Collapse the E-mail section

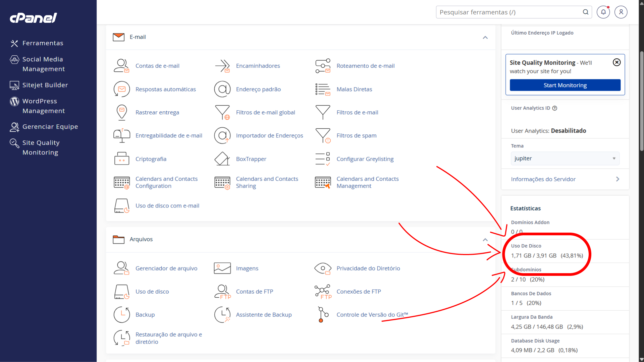[485, 37]
